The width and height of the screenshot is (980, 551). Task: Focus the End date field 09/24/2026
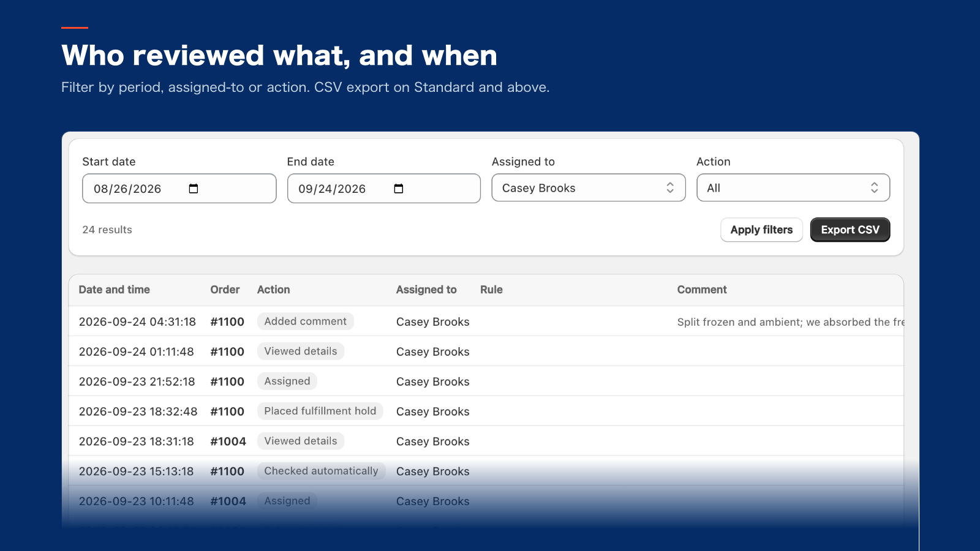384,189
